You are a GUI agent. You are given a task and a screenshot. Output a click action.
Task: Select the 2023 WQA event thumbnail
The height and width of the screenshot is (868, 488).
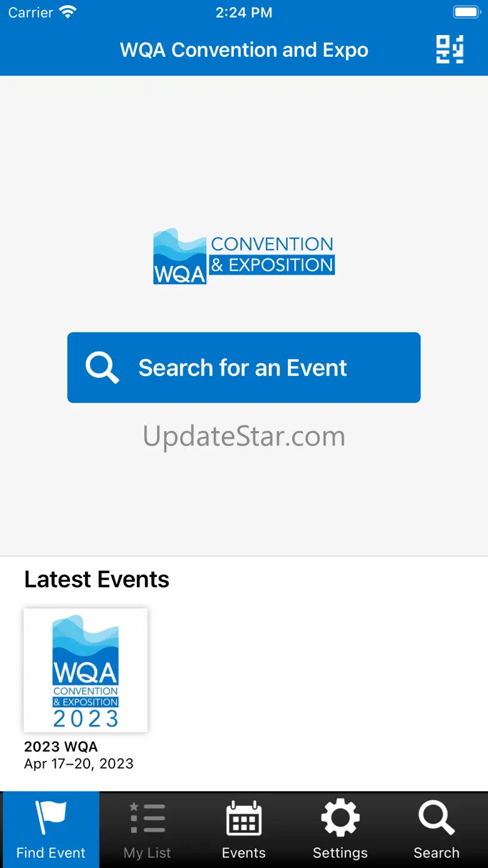tap(86, 670)
